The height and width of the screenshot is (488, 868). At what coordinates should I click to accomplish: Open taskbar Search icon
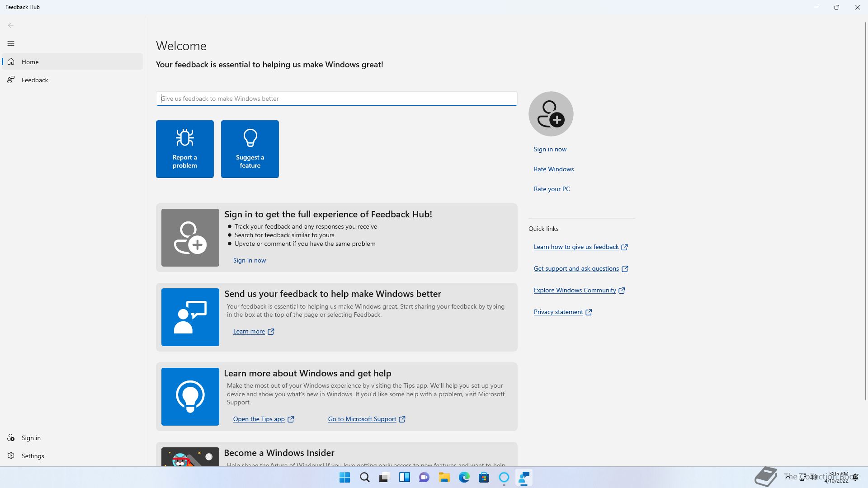365,477
